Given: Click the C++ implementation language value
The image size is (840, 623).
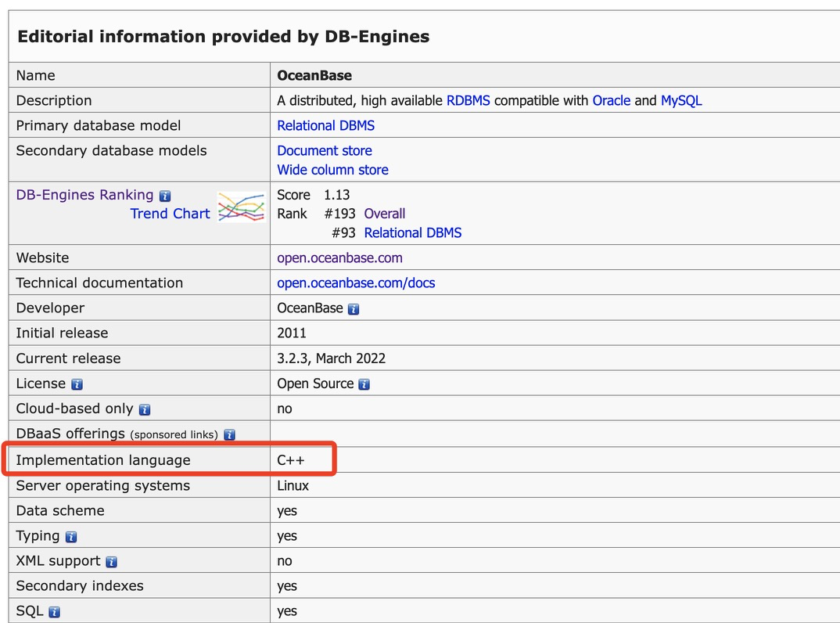Looking at the screenshot, I should click(291, 460).
